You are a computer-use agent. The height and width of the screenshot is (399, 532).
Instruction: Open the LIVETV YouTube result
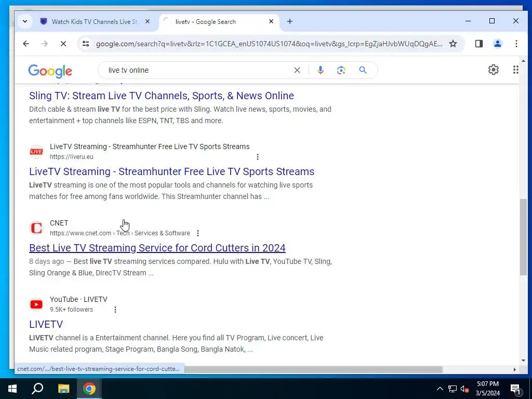tap(46, 324)
